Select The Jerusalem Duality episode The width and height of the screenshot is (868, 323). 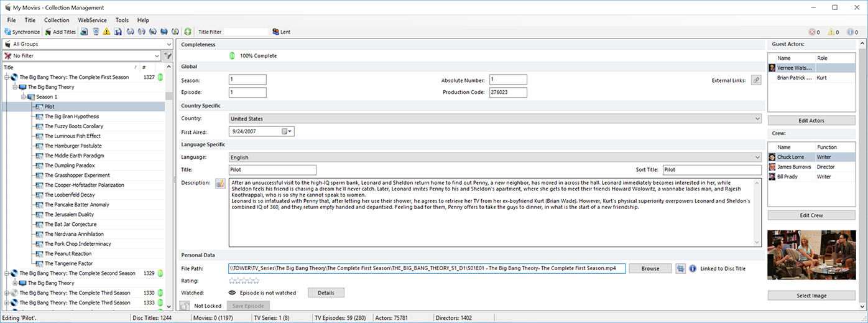click(69, 215)
